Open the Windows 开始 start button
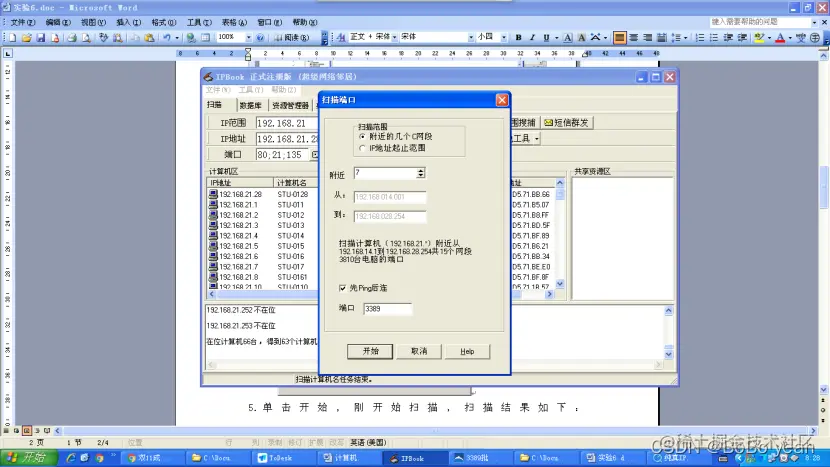This screenshot has width=830, height=467. coord(29,457)
